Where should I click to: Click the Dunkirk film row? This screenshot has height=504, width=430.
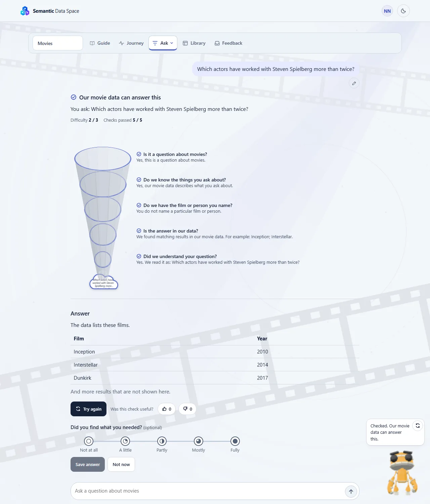pos(215,378)
